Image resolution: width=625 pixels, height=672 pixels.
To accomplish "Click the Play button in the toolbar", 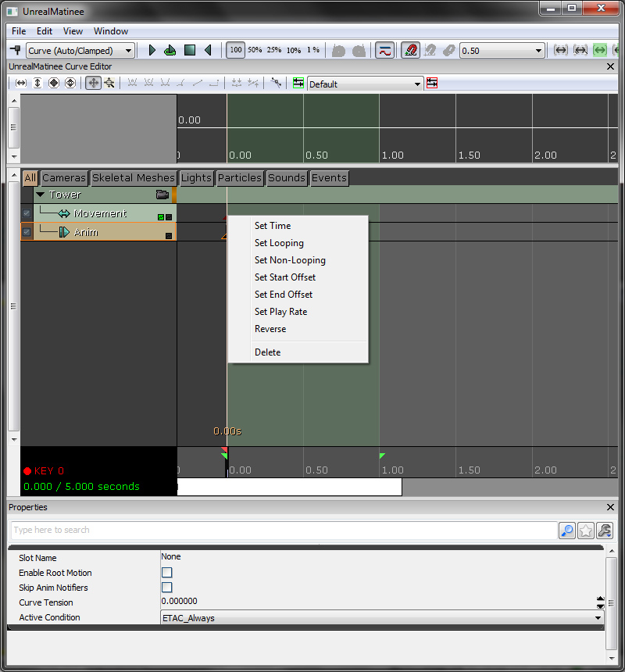I will (x=152, y=50).
